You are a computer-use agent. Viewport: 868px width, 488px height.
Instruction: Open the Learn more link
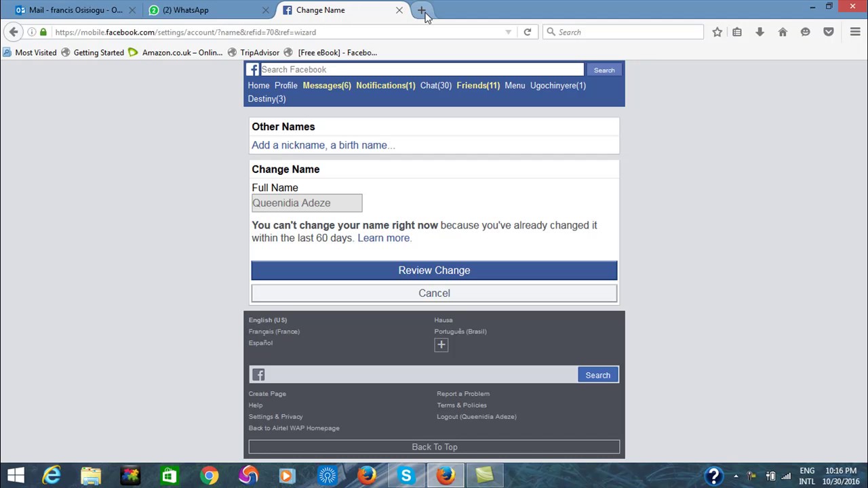[x=383, y=238]
